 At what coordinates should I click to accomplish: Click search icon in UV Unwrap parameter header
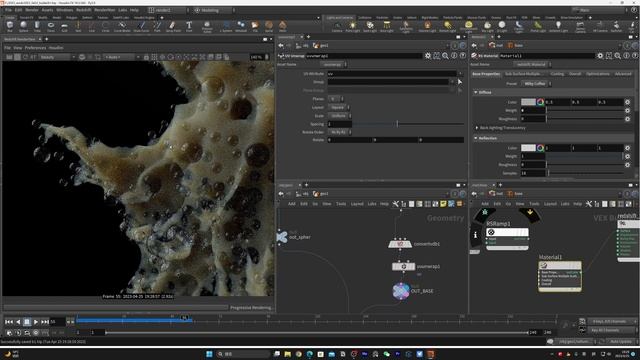click(x=445, y=56)
